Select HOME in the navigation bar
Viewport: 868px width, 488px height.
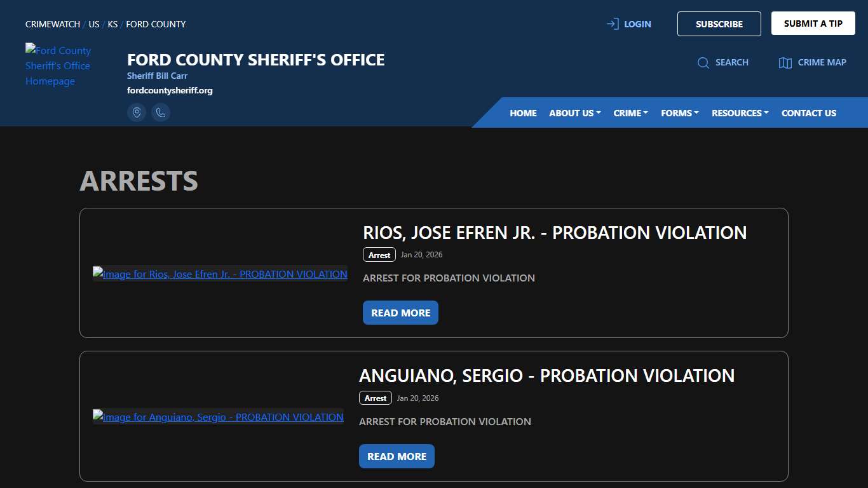522,112
